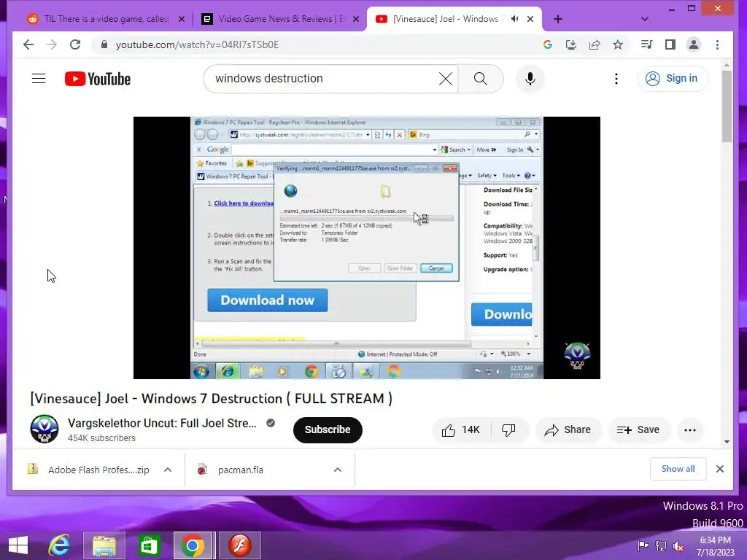Click the network icon in system tray
The height and width of the screenshot is (560, 747).
tap(661, 546)
